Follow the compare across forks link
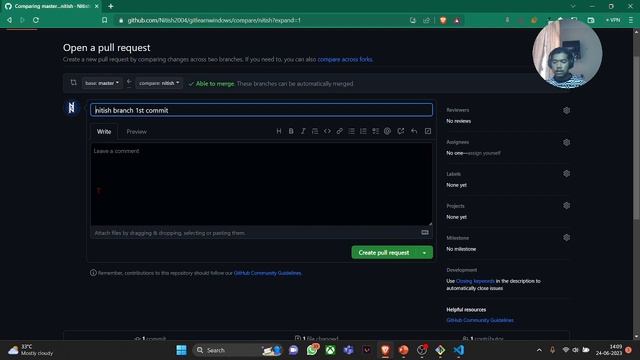640x360 pixels. 345,60
